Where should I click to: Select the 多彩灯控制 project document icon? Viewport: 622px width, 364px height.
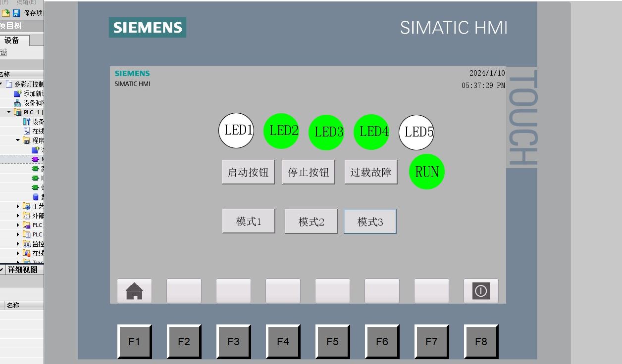point(9,84)
